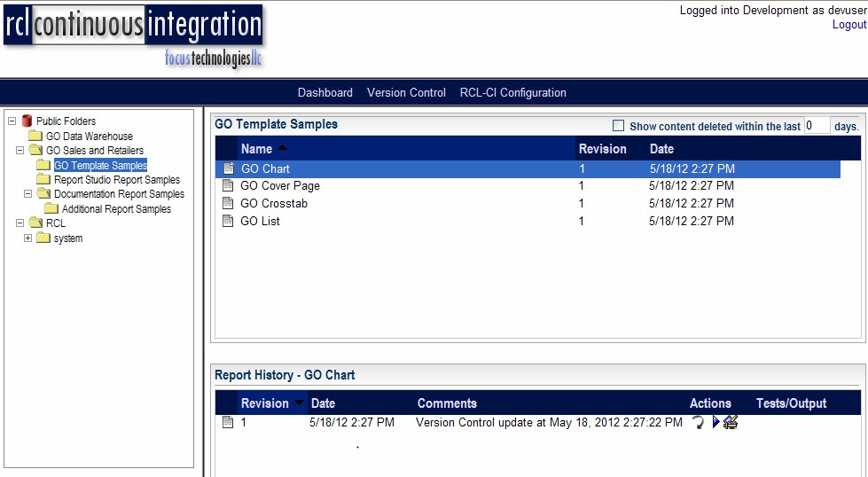This screenshot has width=868, height=477.
Task: Select the GO Cover Page report name
Action: [x=279, y=185]
